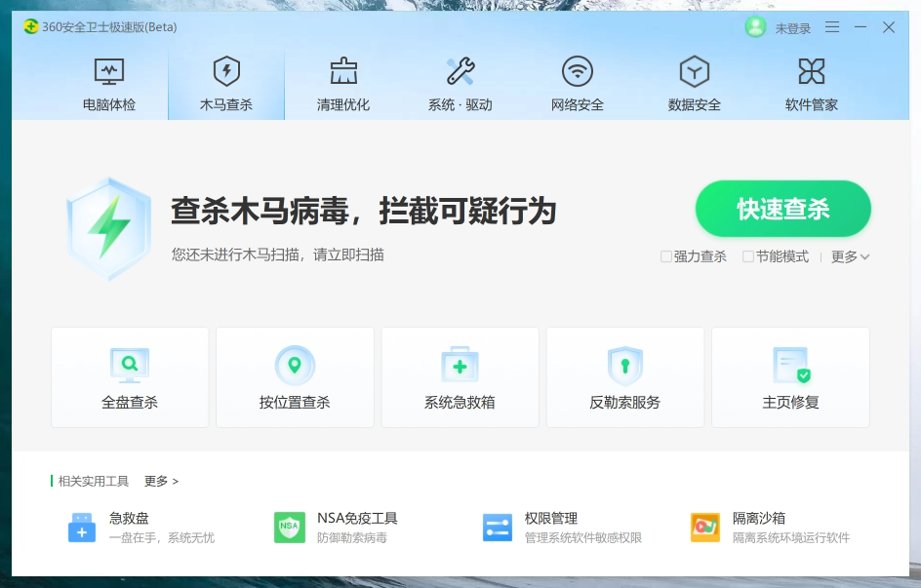921x588 pixels.
Task: Click the 系统急救箱 first-aid kit icon
Action: 460,365
